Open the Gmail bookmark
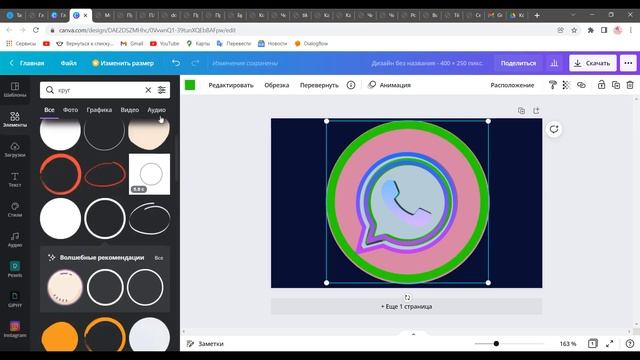This screenshot has width=640, height=360. pyautogui.click(x=131, y=43)
